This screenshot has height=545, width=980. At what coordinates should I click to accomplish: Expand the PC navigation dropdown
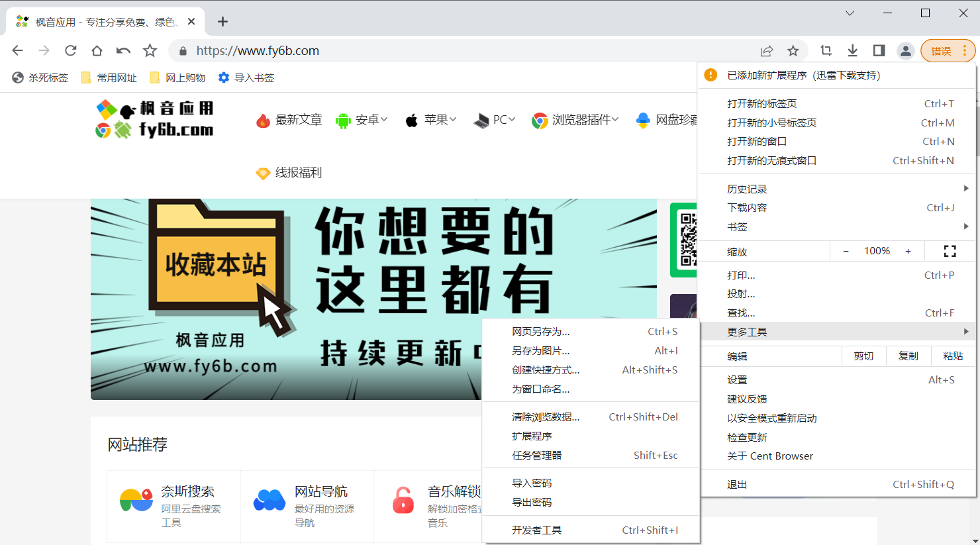point(494,120)
